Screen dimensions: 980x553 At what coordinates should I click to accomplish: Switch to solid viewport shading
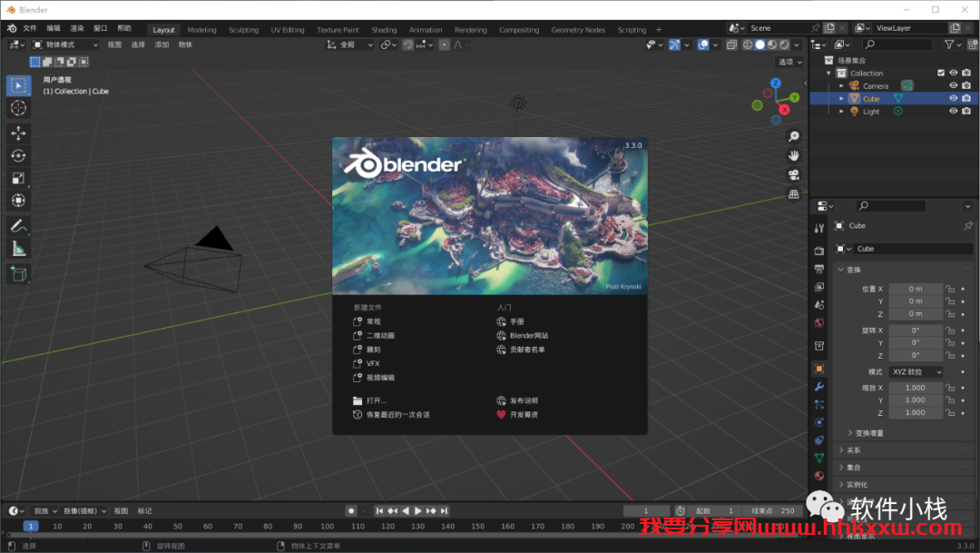tap(760, 45)
